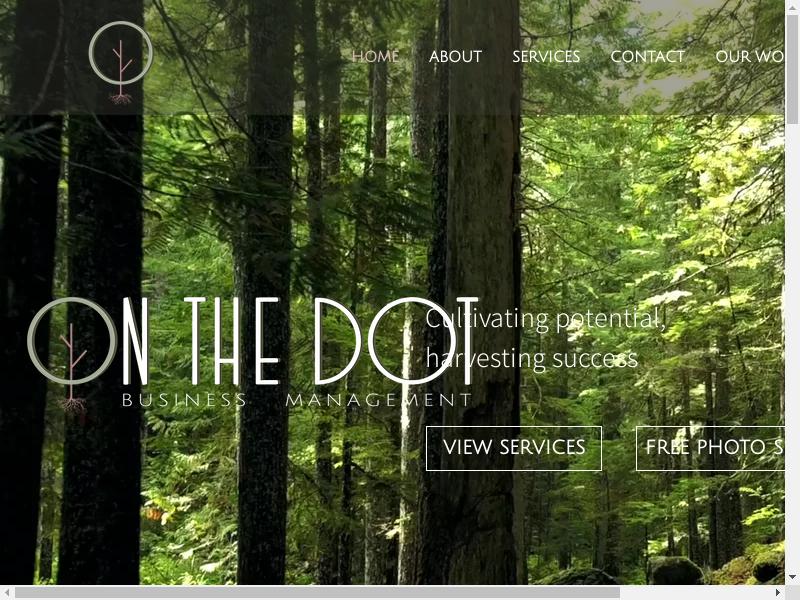Image resolution: width=800 pixels, height=600 pixels.
Task: Open the OUR WORK navigation link
Action: pos(749,56)
